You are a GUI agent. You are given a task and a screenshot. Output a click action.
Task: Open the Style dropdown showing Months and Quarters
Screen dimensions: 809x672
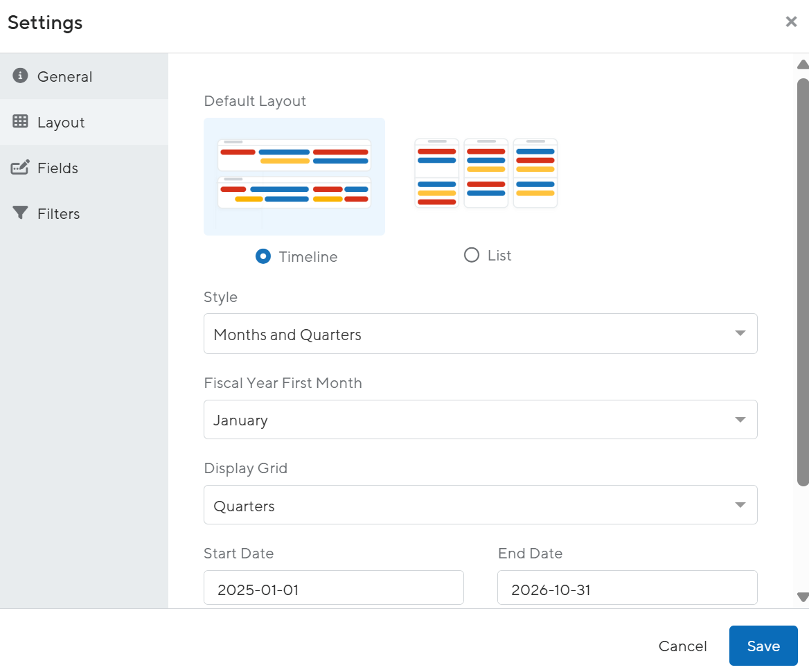point(480,333)
